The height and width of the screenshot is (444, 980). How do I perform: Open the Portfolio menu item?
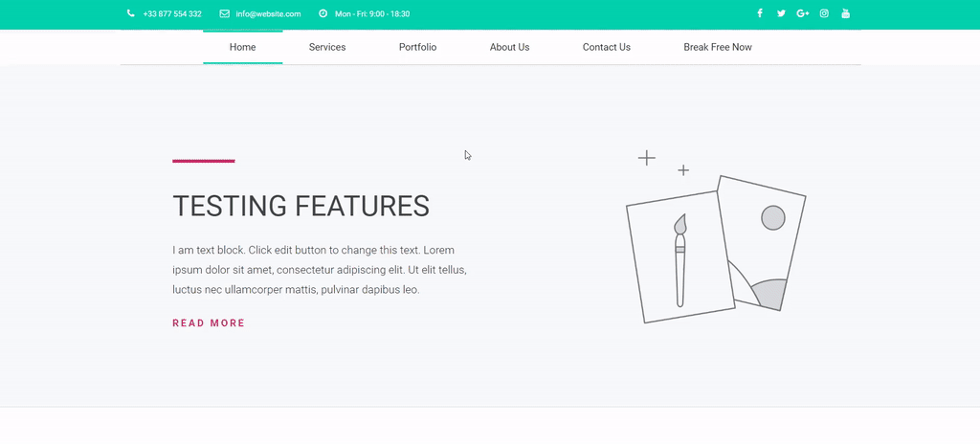click(x=417, y=47)
